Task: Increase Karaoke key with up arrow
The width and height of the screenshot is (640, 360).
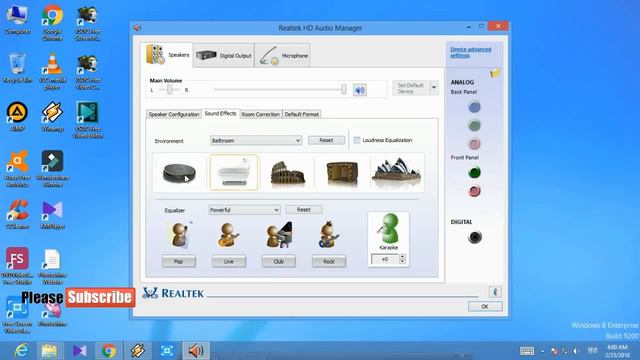Action: click(402, 257)
